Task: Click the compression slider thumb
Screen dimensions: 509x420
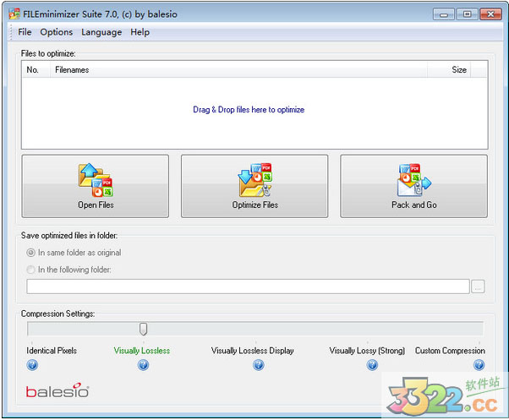Action: pos(143,329)
